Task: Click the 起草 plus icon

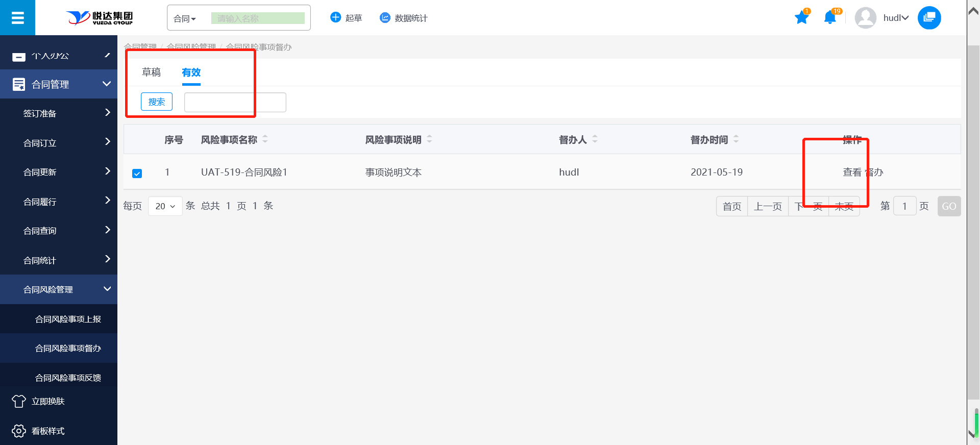Action: point(335,18)
